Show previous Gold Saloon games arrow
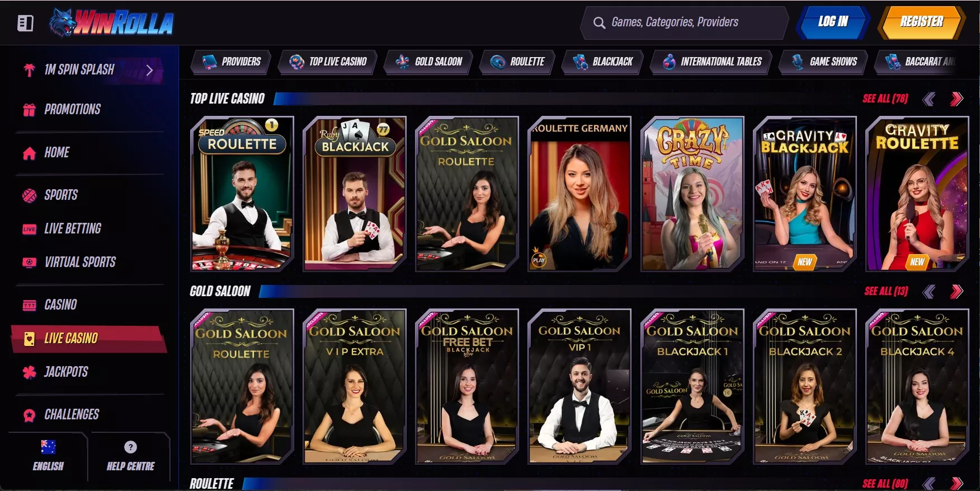The image size is (980, 491). click(x=929, y=291)
